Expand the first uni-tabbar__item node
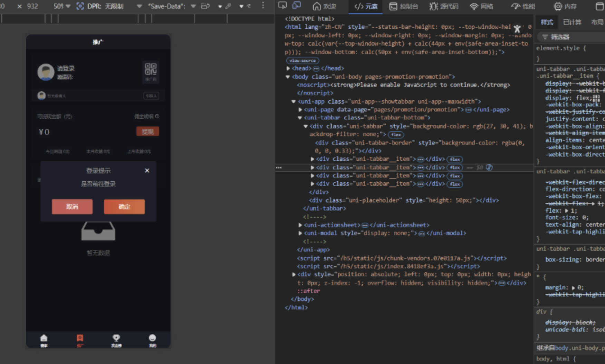 tap(312, 159)
